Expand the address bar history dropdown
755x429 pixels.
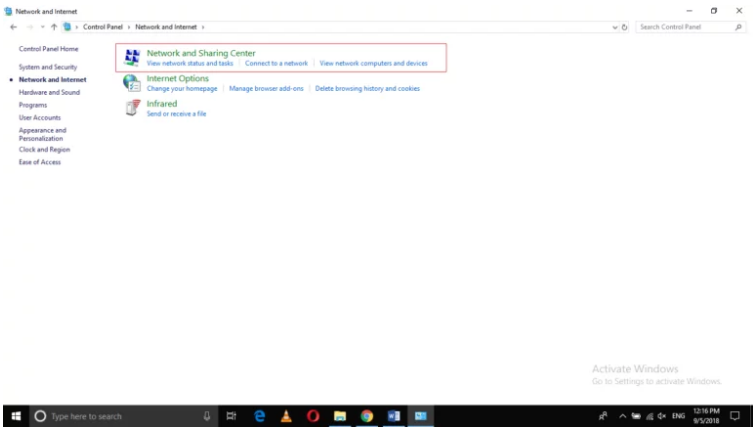615,27
